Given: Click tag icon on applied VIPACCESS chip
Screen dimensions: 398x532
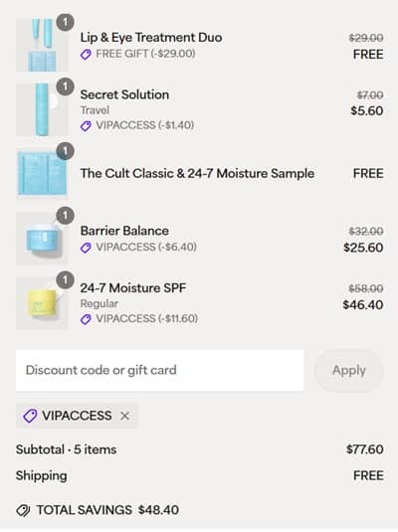Looking at the screenshot, I should (30, 416).
